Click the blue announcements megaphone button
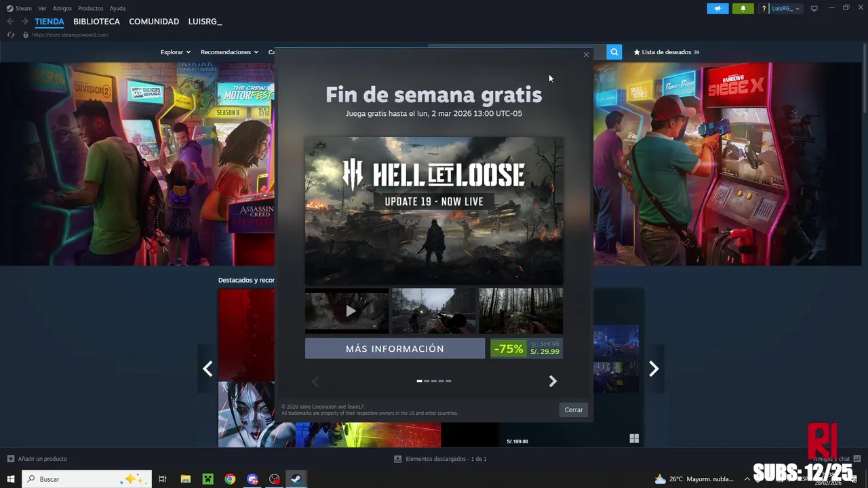This screenshot has width=868, height=488. coord(717,9)
